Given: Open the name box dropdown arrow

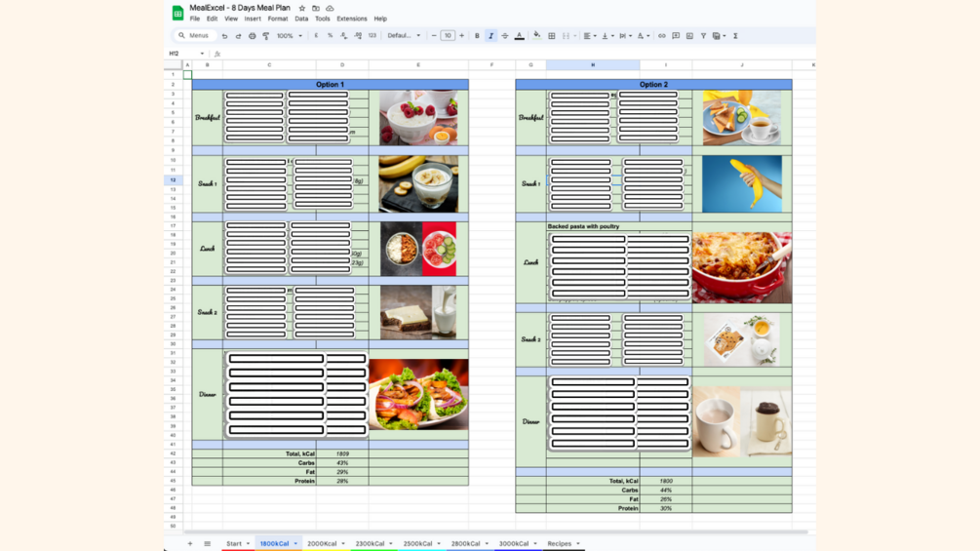Looking at the screenshot, I should click(x=202, y=54).
